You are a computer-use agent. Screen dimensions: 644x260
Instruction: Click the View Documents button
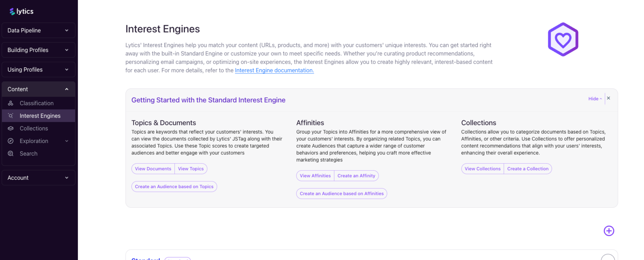click(153, 169)
